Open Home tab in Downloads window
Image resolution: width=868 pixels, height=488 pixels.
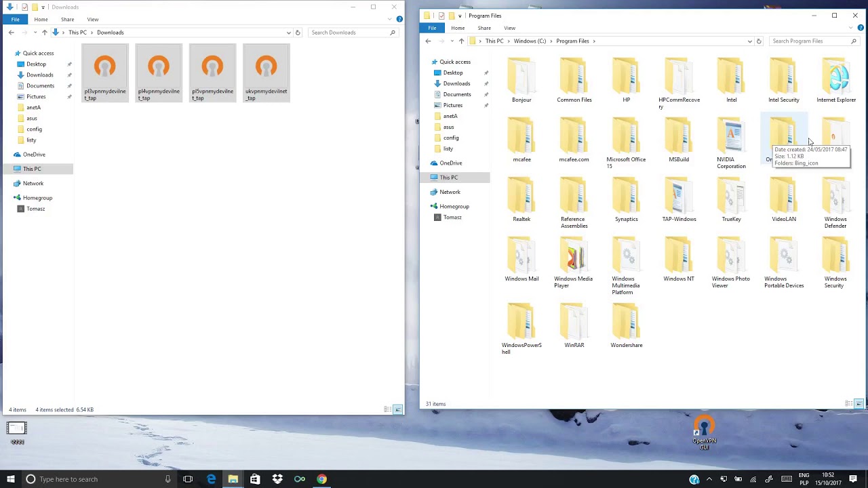[41, 19]
